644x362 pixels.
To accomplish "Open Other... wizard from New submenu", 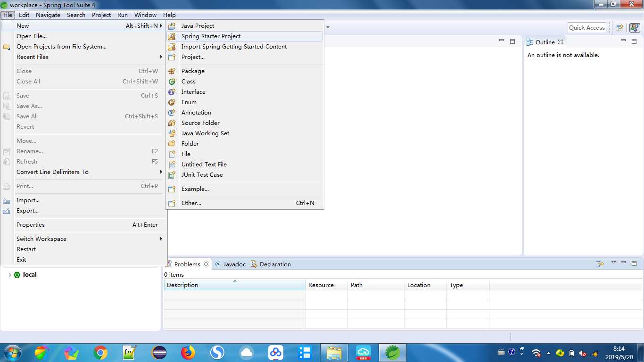I will 245,203.
